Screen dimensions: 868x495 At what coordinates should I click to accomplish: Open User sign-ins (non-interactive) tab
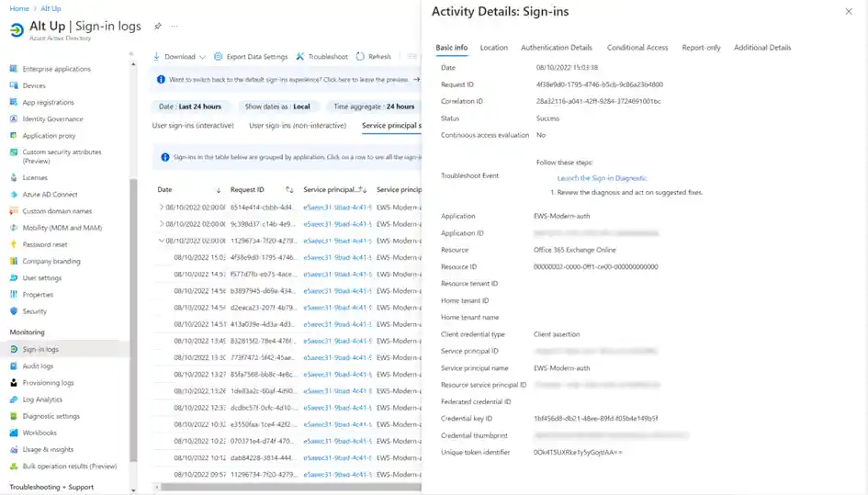pos(298,126)
